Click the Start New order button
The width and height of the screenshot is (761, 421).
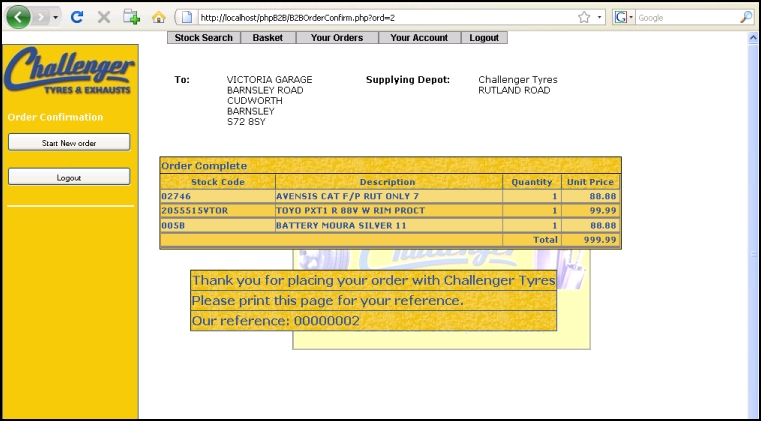click(69, 143)
